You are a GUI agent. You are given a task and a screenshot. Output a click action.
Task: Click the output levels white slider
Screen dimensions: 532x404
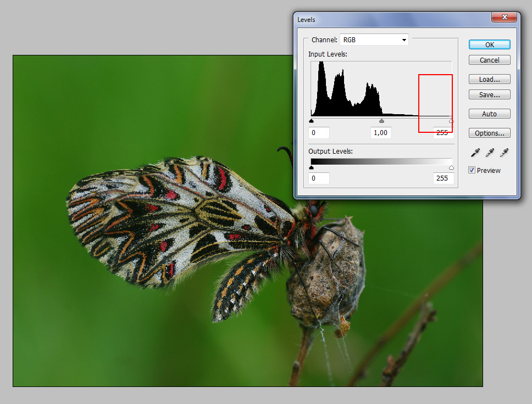pyautogui.click(x=451, y=167)
